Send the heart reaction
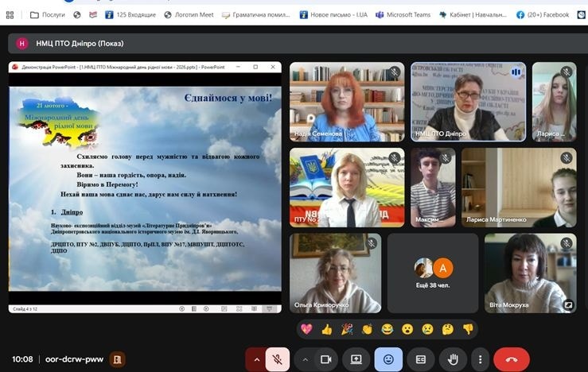 (306, 329)
